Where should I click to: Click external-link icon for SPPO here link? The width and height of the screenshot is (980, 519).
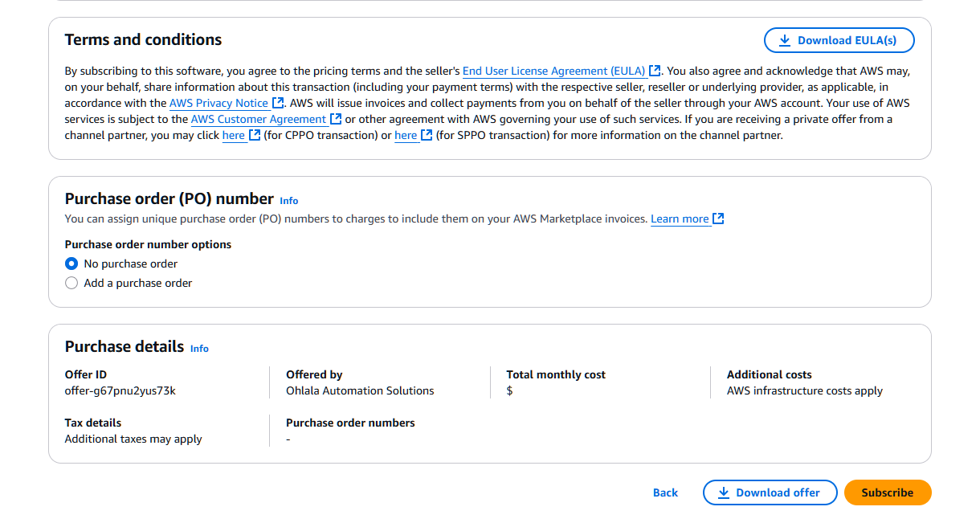click(427, 136)
